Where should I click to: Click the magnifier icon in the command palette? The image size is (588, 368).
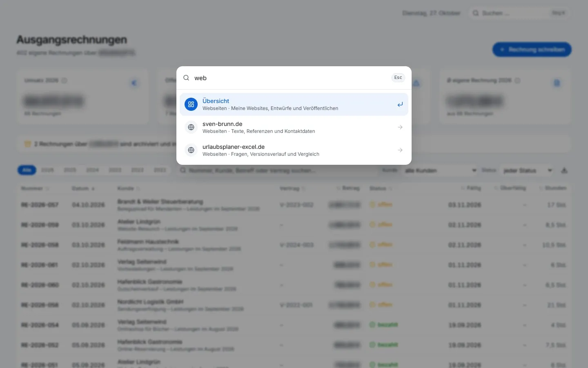[x=186, y=78]
